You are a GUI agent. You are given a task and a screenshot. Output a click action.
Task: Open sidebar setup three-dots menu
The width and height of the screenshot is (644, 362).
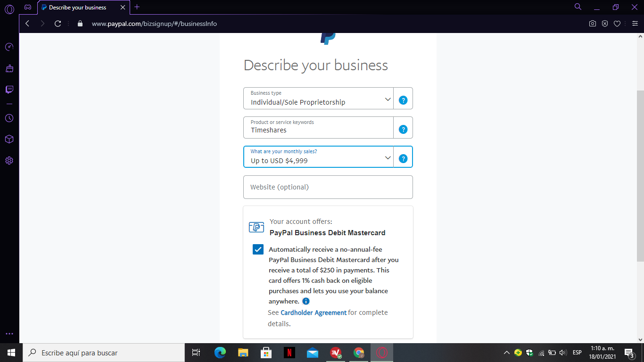(9, 334)
